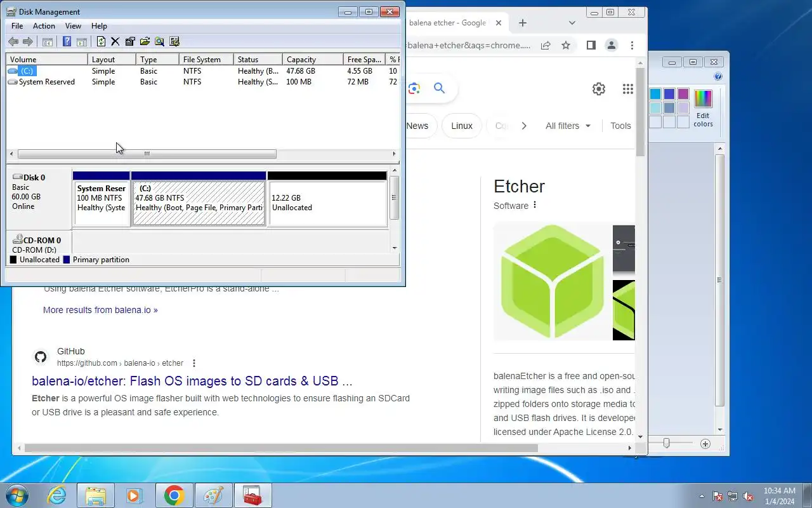Click the Action Center flag in system tray
The image size is (812, 508).
tap(717, 497)
